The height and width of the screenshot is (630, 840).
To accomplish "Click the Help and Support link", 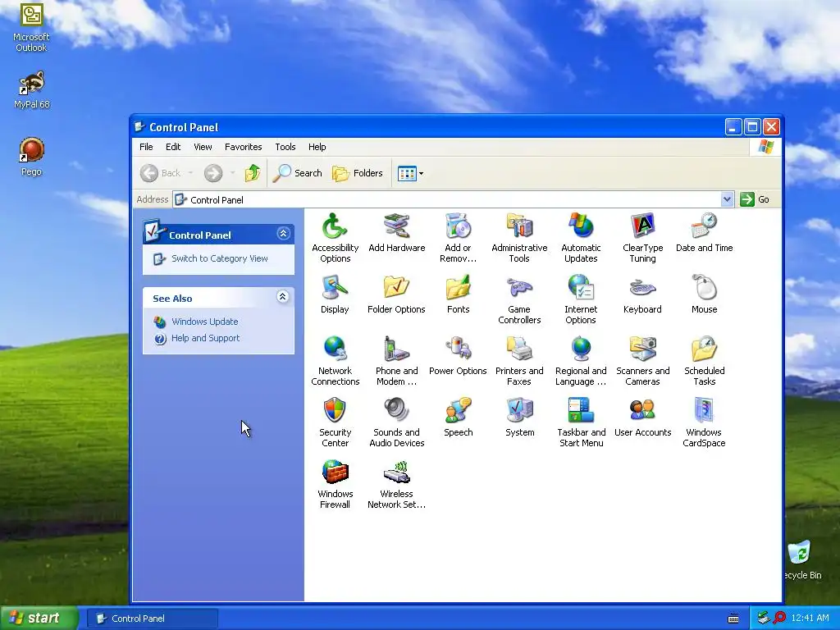I will (205, 338).
